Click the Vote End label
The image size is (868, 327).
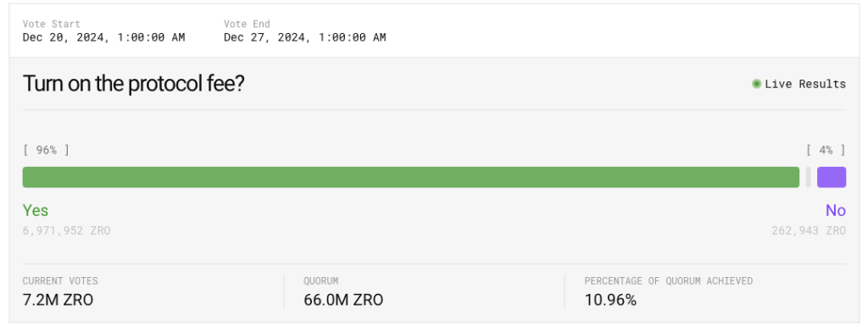247,24
